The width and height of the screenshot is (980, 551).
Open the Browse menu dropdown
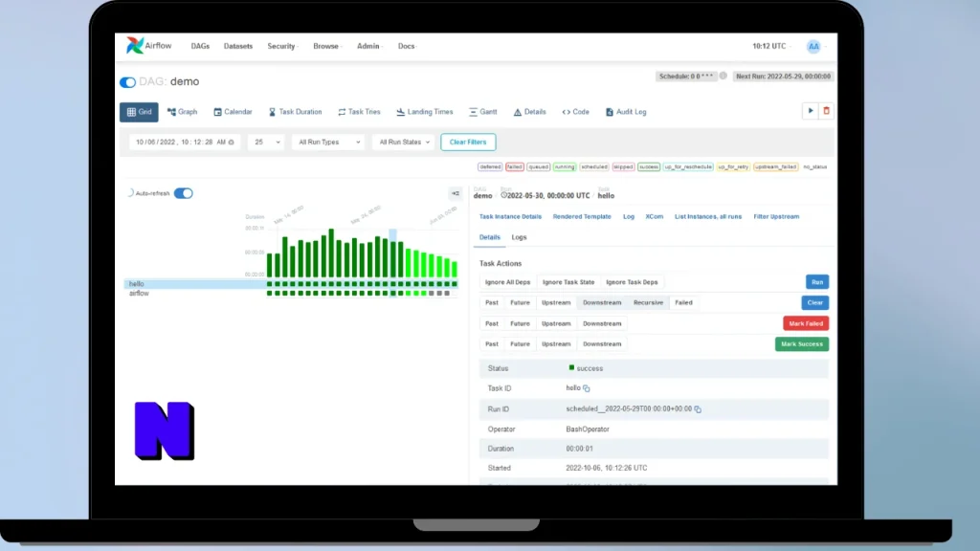pyautogui.click(x=327, y=46)
